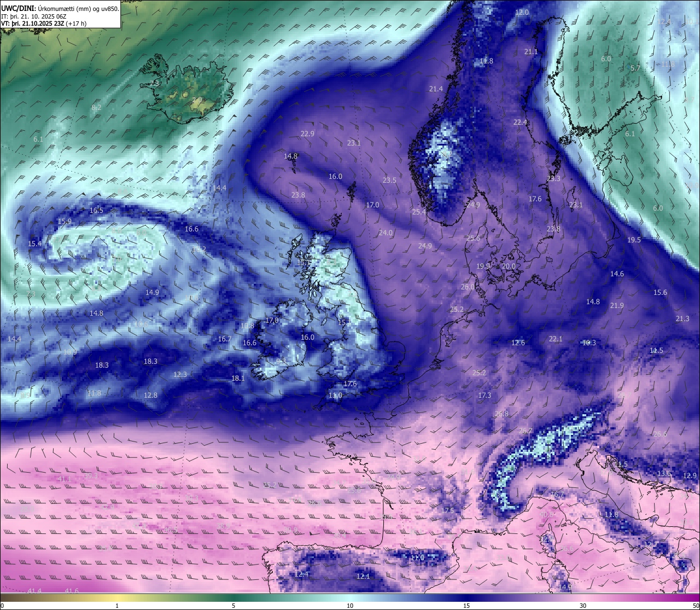This screenshot has height=610, width=700.
Task: Click the map value 22.9
Action: point(307,134)
